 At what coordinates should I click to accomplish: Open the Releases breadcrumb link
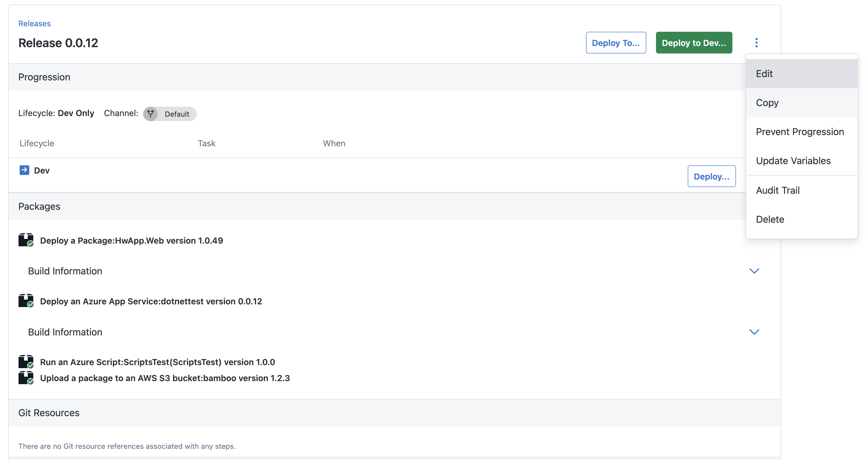click(34, 23)
